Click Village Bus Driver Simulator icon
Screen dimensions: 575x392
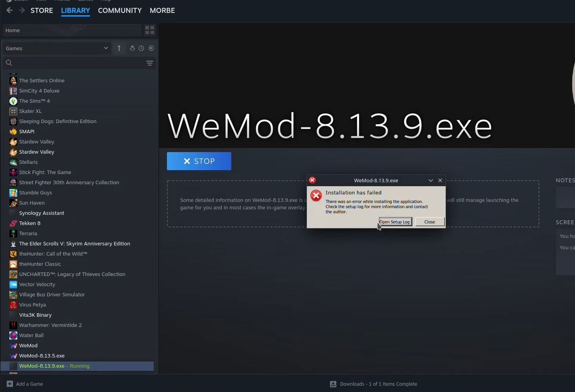[13, 294]
